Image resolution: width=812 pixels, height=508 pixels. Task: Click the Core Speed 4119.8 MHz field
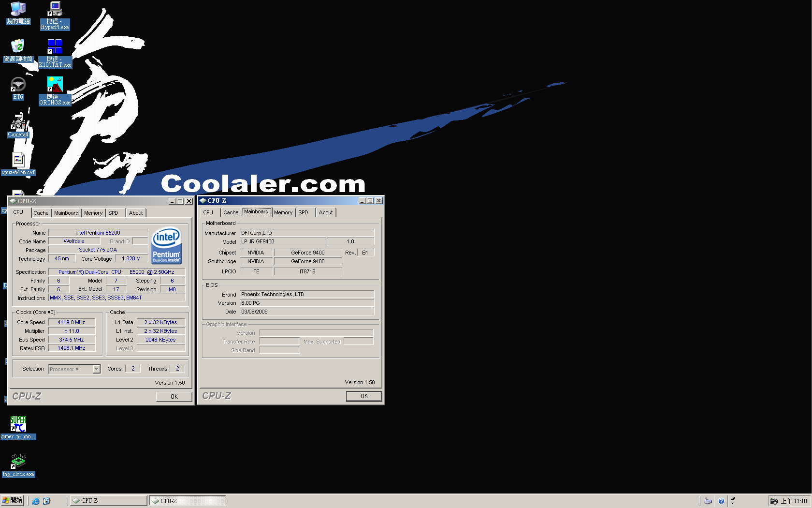tap(72, 322)
